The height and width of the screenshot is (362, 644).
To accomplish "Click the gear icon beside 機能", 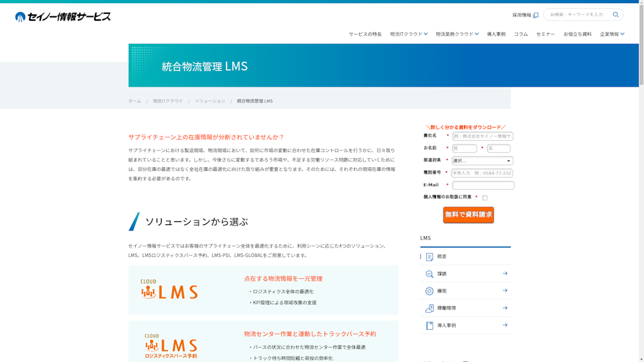I will [429, 291].
